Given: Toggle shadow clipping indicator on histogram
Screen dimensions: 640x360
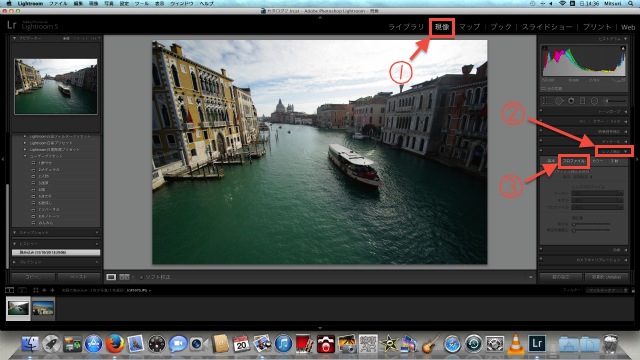Looking at the screenshot, I should pyautogui.click(x=544, y=48).
